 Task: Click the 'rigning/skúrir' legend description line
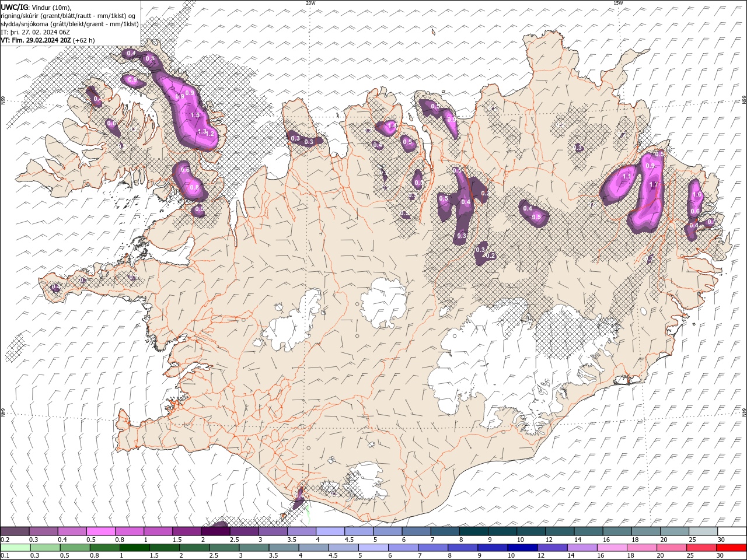point(69,16)
